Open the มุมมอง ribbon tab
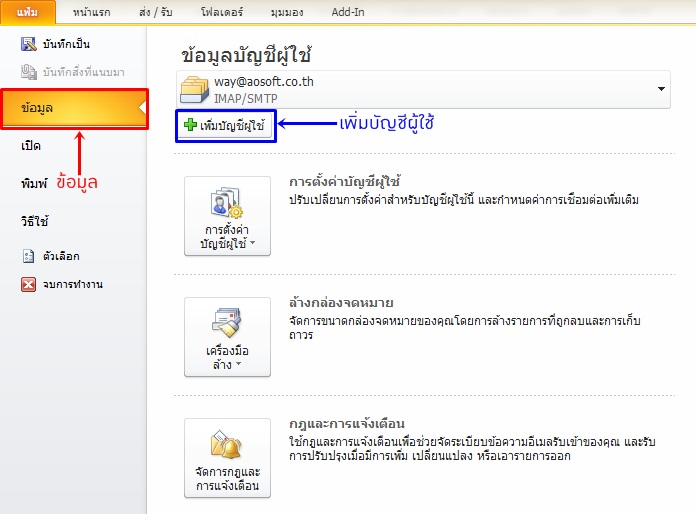 click(287, 12)
